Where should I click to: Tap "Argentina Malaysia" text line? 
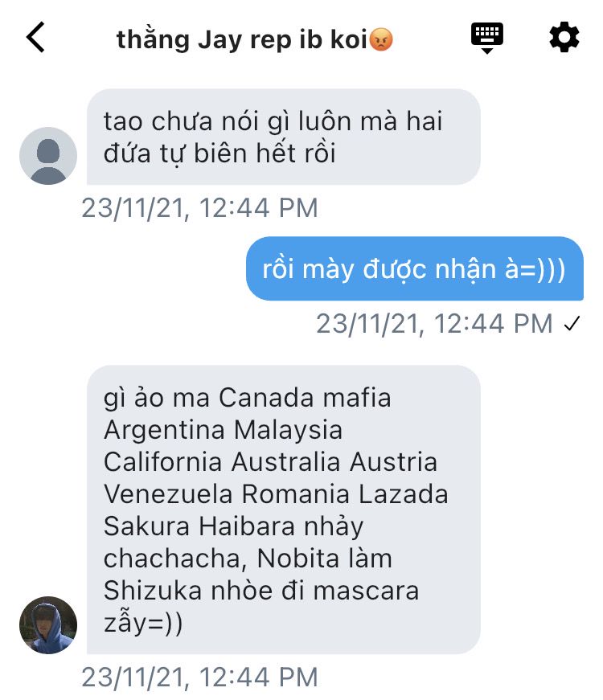tap(224, 431)
